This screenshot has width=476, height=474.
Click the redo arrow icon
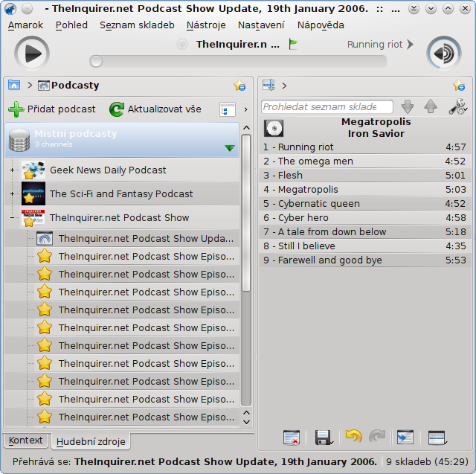(x=377, y=437)
